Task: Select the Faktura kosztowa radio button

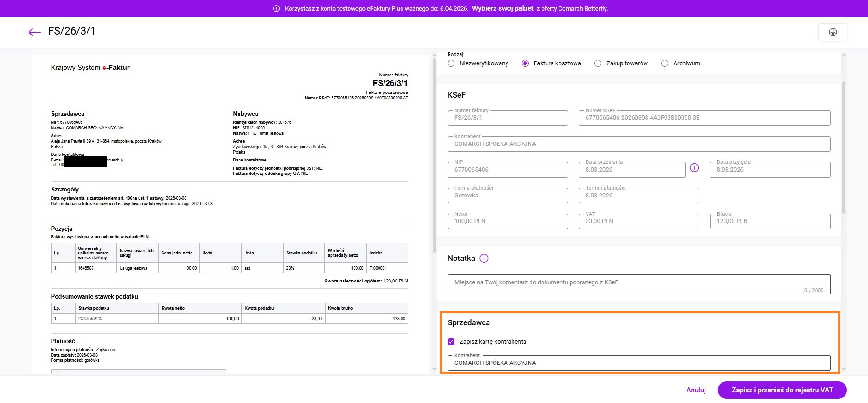Action: [525, 63]
